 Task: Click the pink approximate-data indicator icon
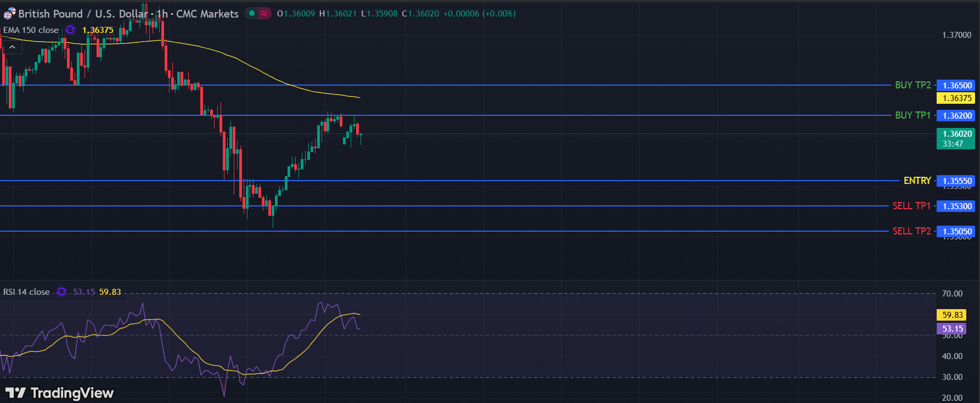264,13
